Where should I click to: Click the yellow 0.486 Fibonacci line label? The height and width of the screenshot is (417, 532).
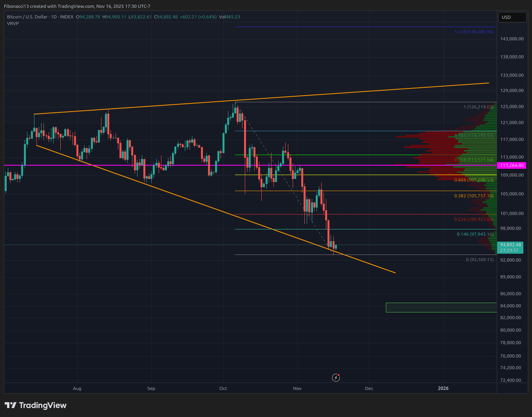[x=474, y=180]
